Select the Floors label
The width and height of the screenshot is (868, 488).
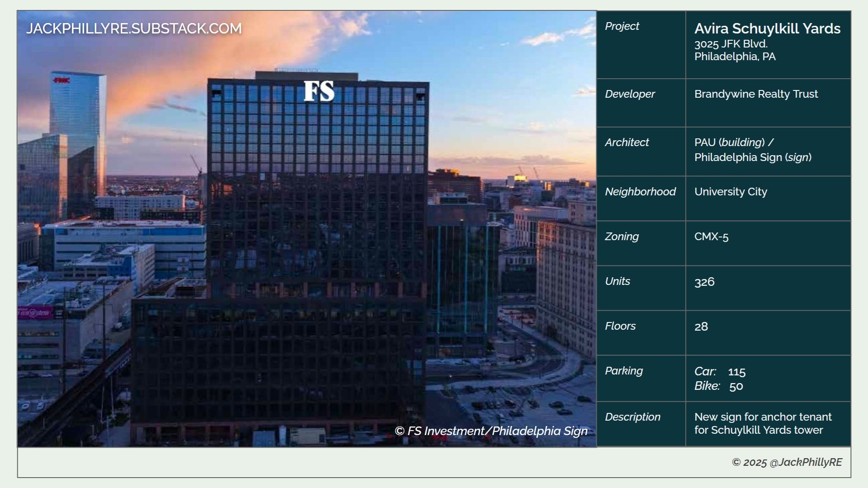620,326
